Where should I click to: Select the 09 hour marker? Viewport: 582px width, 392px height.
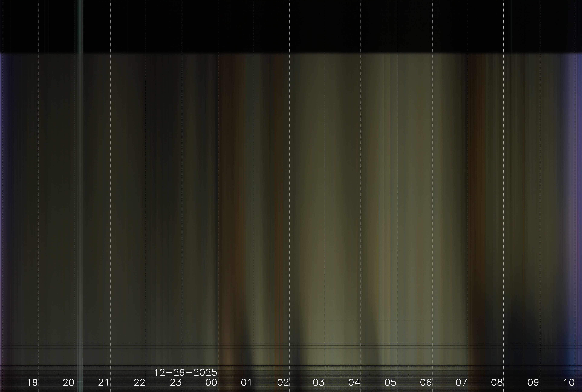click(533, 382)
